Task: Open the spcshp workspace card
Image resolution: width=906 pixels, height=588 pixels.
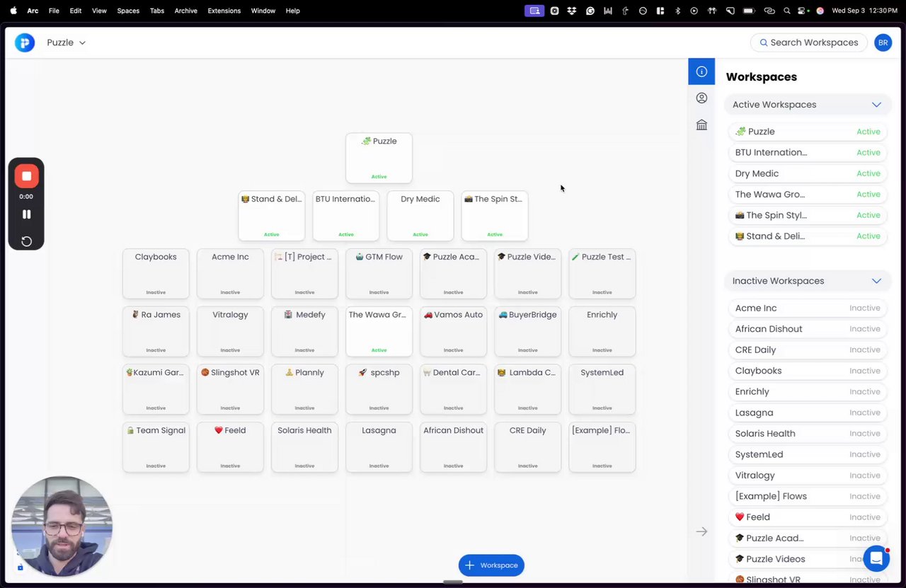Action: pyautogui.click(x=379, y=390)
